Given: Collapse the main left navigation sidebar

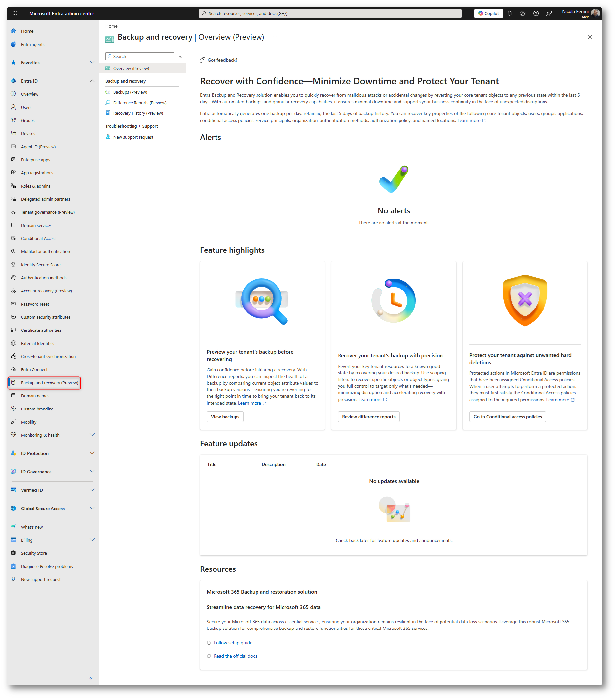Looking at the screenshot, I should point(91,678).
